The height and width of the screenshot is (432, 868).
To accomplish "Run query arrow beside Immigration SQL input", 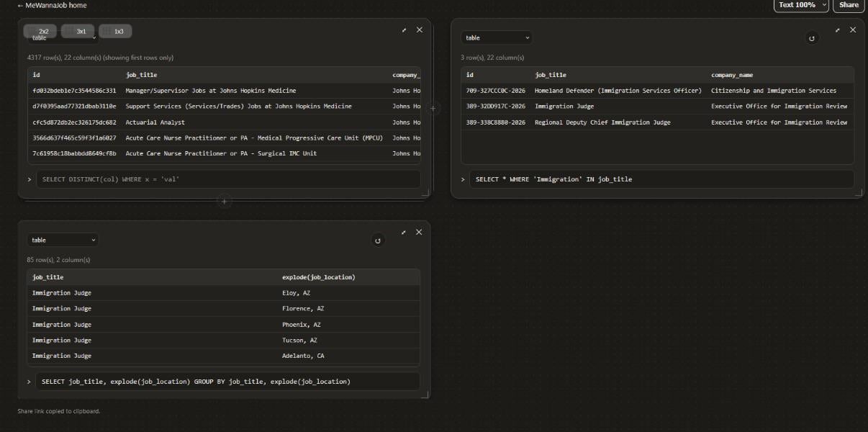I will coord(462,179).
